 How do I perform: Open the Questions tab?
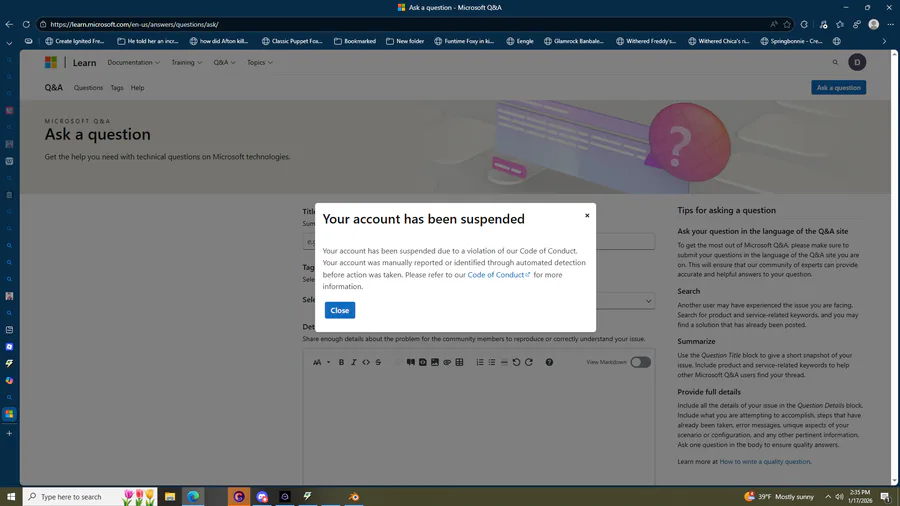(88, 88)
